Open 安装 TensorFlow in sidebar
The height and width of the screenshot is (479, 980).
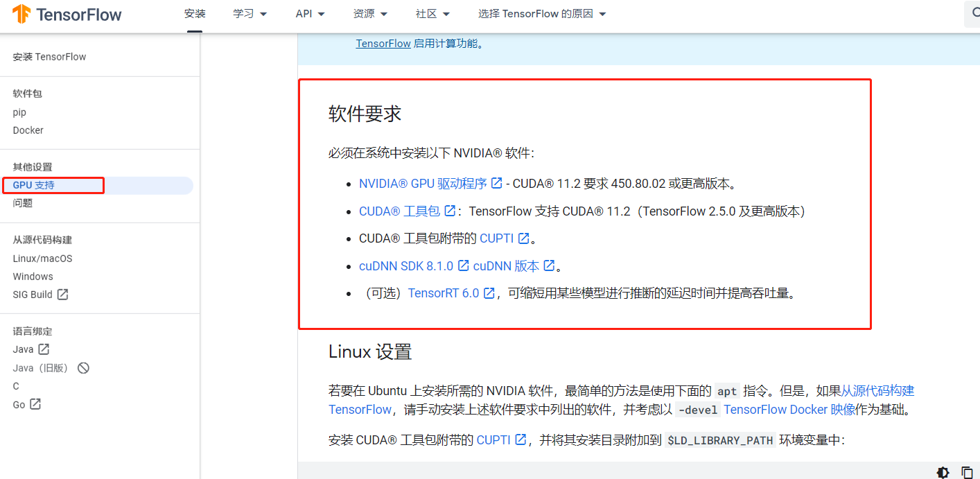pos(49,57)
